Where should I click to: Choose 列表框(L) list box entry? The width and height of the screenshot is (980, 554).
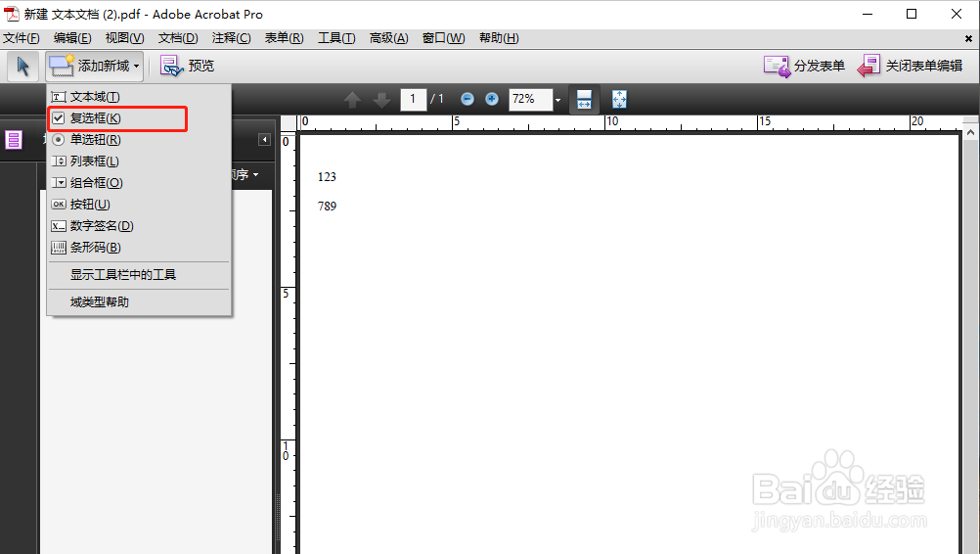[x=139, y=162]
